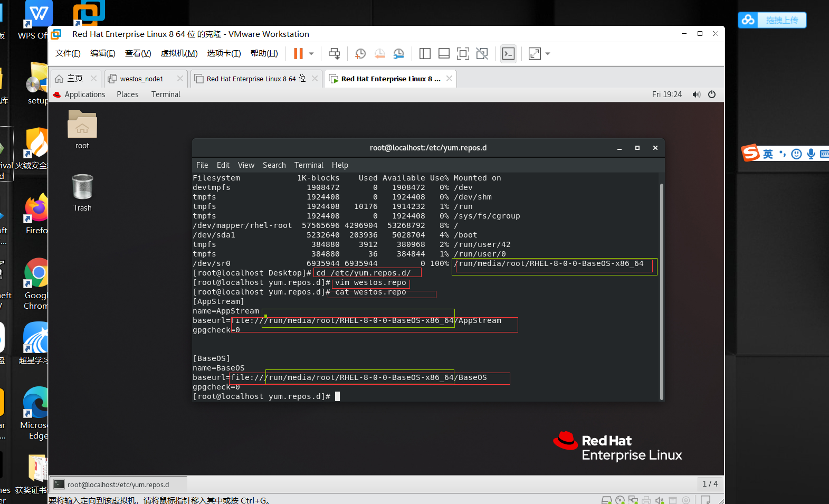Select the root home folder desktop icon
The image size is (829, 504).
(82, 130)
